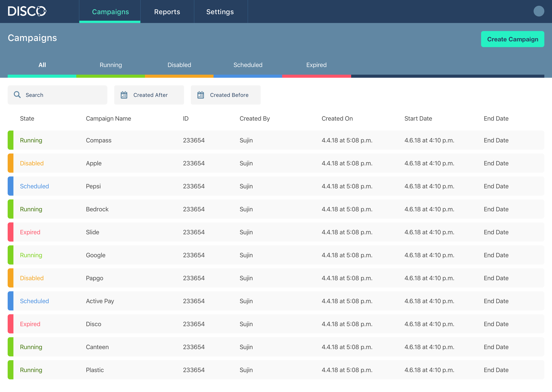Open the Created After date picker
The image size is (552, 392).
click(150, 95)
